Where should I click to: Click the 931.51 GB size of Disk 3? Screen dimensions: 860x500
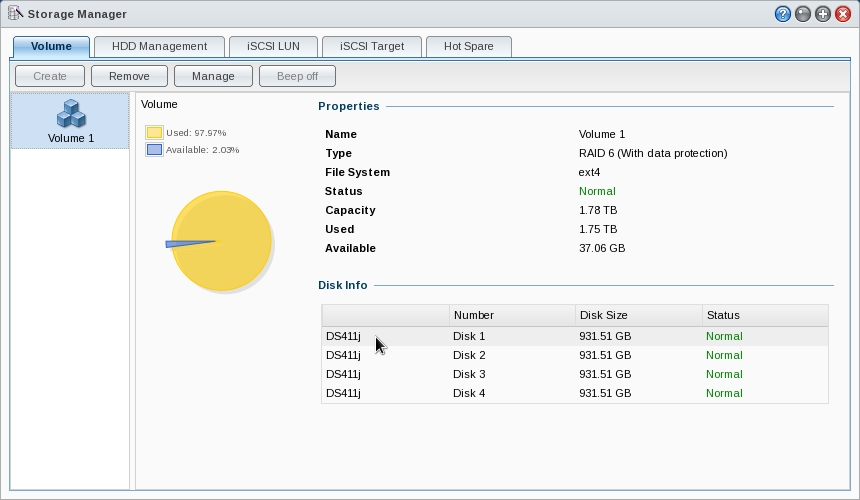click(x=605, y=374)
